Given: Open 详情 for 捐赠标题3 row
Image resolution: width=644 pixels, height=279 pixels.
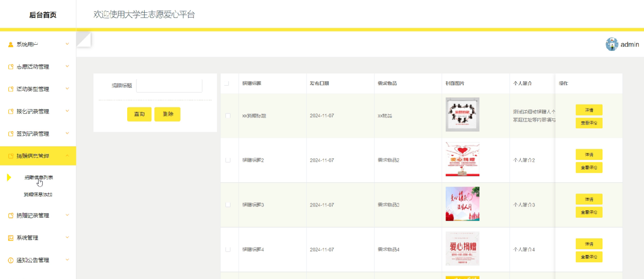Looking at the screenshot, I should (x=589, y=199).
